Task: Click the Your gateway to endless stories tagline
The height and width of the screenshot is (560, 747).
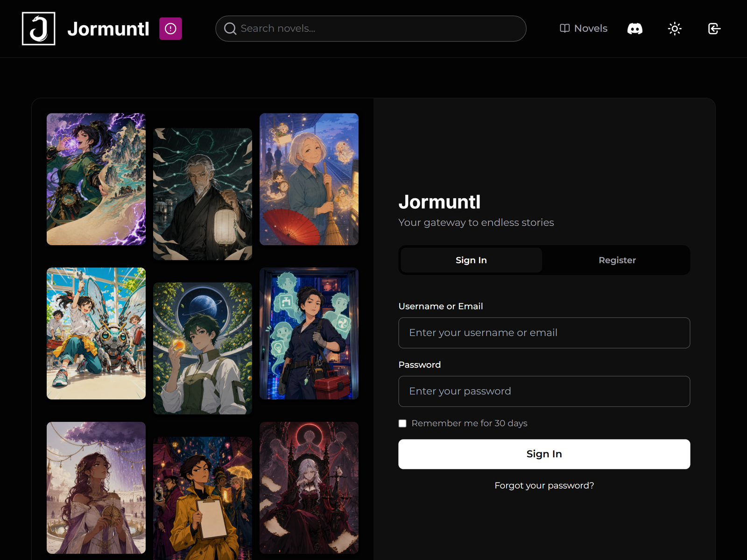Action: (476, 223)
